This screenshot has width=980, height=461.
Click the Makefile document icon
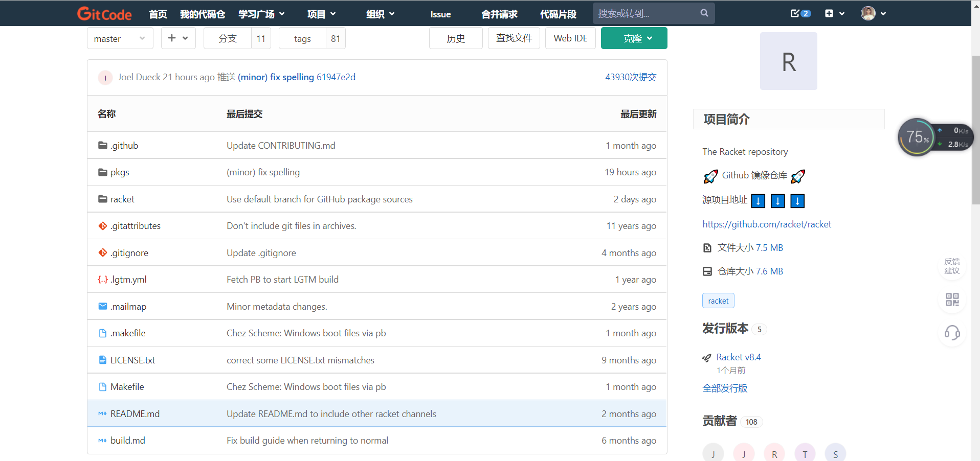click(103, 387)
